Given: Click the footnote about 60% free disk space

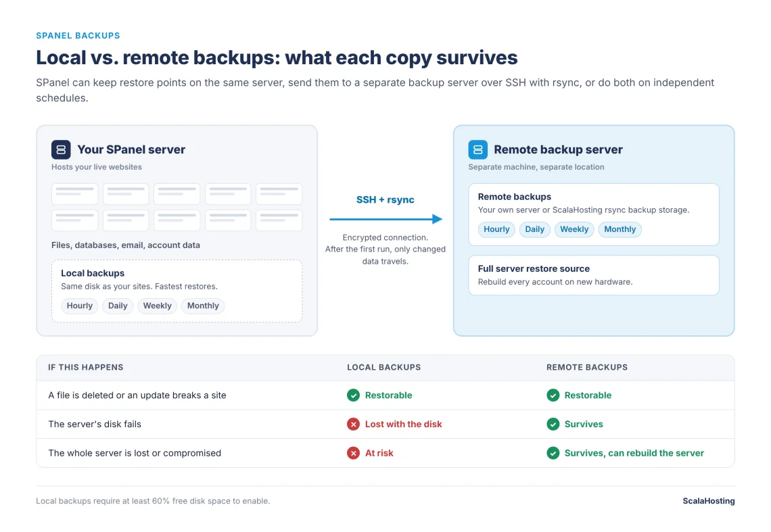Looking at the screenshot, I should (153, 500).
